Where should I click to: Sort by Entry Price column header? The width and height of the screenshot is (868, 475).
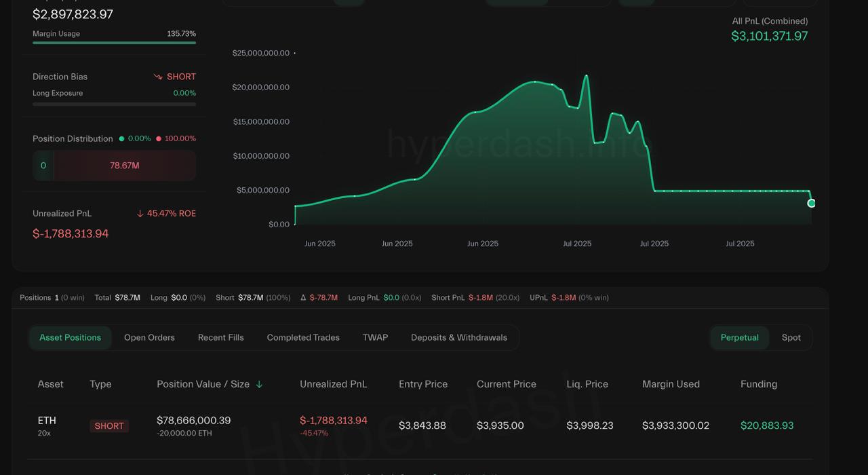(x=423, y=384)
